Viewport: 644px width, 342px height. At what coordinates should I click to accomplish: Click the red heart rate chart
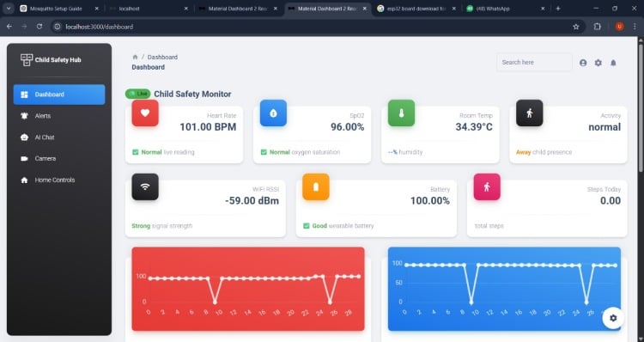tap(248, 289)
